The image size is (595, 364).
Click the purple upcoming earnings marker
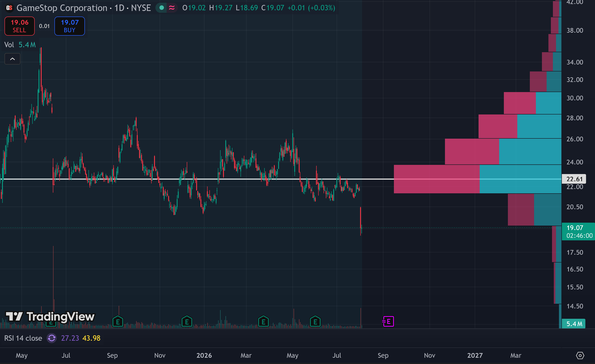(388, 321)
